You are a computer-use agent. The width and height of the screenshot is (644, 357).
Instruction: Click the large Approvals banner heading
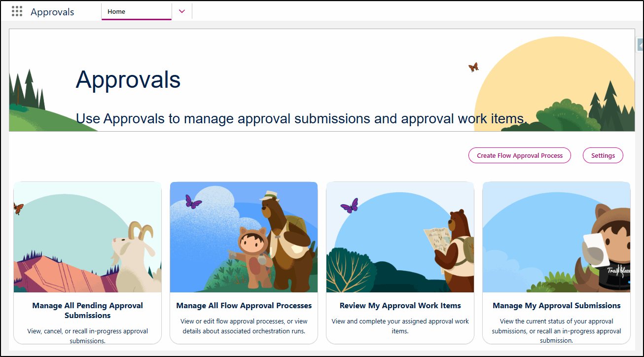click(128, 79)
